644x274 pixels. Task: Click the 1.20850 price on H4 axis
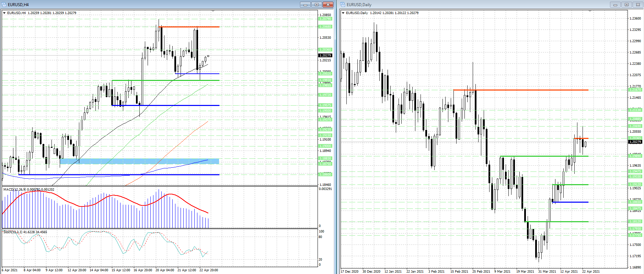tap(325, 15)
